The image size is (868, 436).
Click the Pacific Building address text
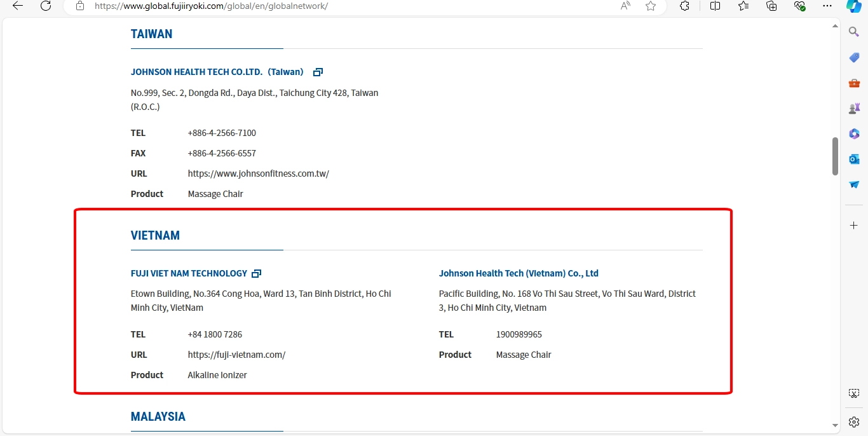[567, 301]
